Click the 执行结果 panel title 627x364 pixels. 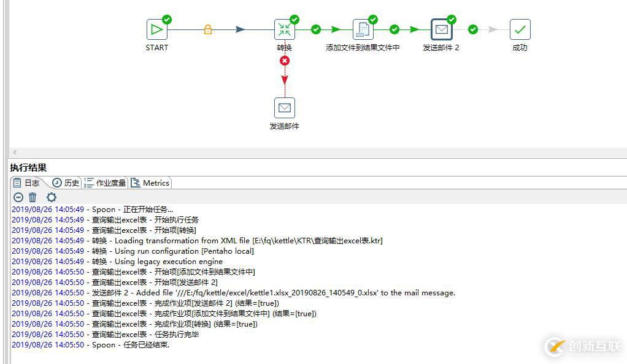[28, 168]
